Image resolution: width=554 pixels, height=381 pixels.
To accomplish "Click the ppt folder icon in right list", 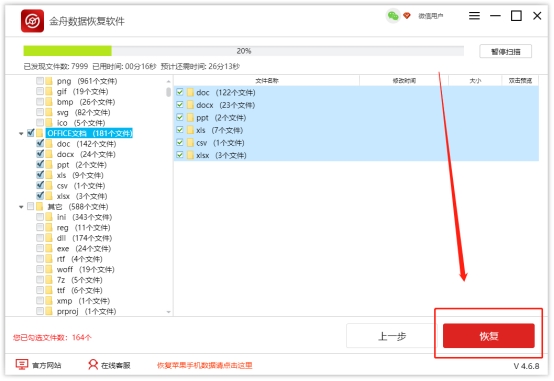I will (x=190, y=118).
